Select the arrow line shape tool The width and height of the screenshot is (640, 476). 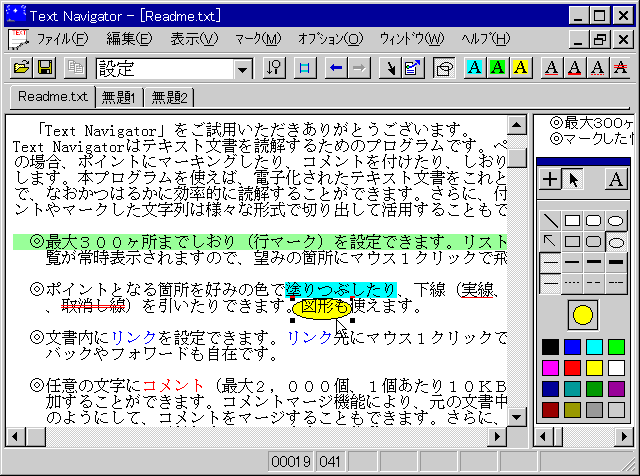[x=550, y=242]
